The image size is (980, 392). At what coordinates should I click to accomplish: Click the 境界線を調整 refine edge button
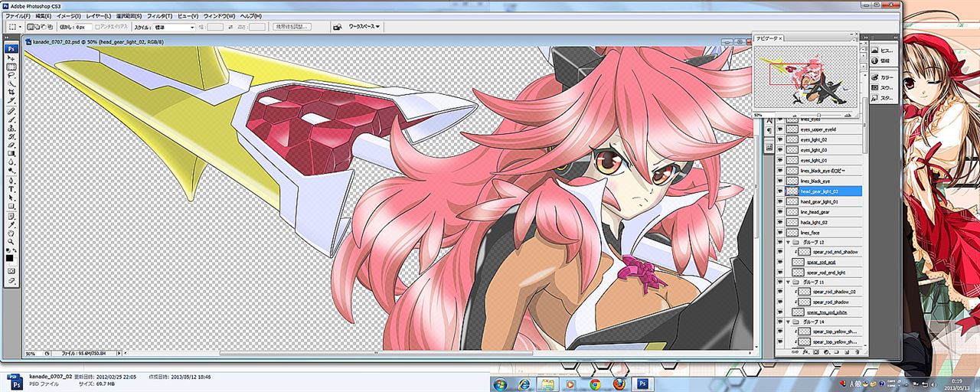coord(290,27)
